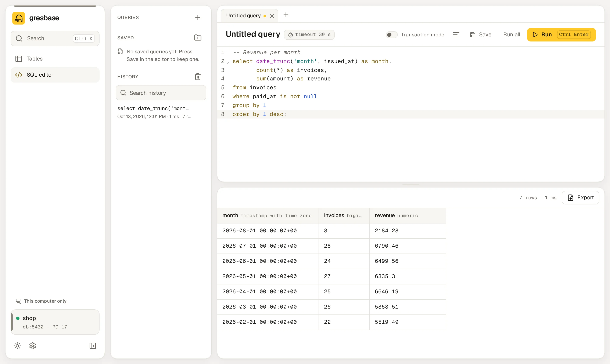Change the timeout 30 s setting

[309, 34]
